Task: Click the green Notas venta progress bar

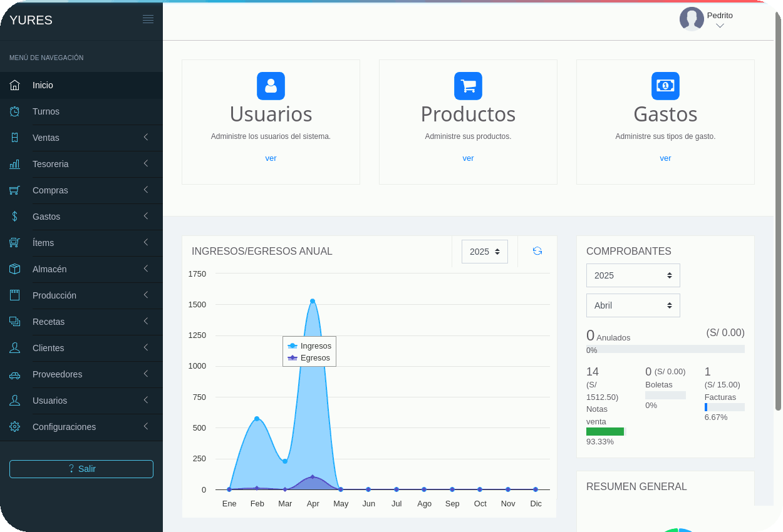Action: pyautogui.click(x=605, y=431)
